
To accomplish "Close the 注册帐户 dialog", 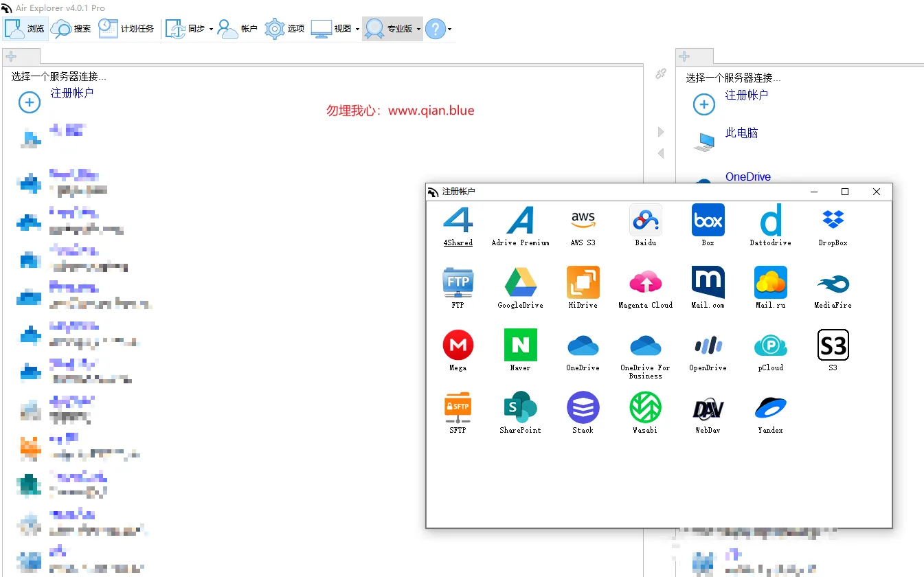I will (877, 192).
